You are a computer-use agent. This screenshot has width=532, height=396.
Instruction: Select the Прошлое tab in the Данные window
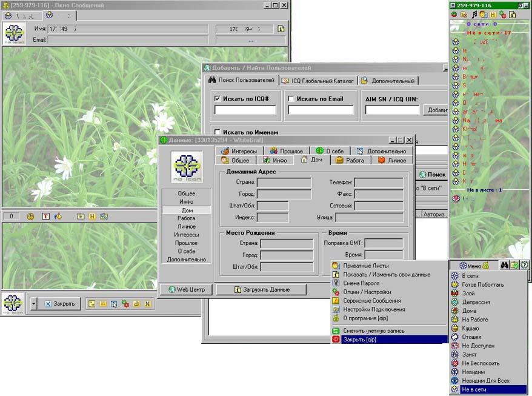coord(287,151)
